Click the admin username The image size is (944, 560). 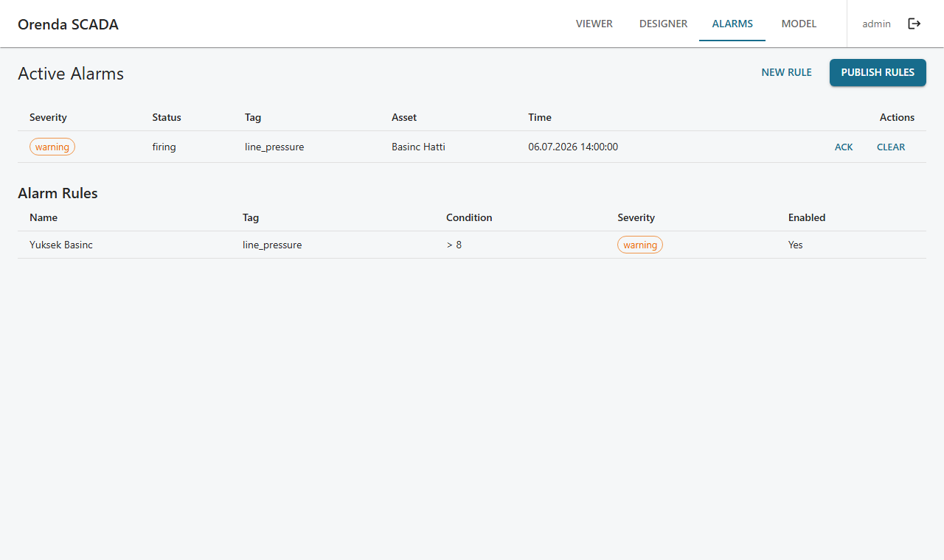point(876,24)
